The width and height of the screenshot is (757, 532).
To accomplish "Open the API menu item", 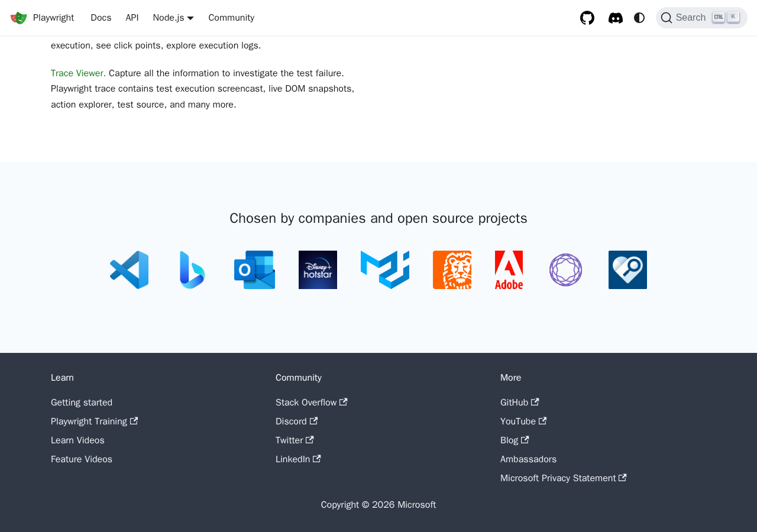I will click(132, 18).
